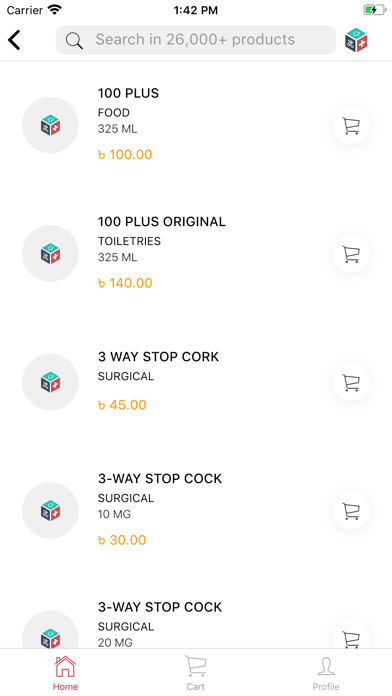
Task: Open 3 WAY STOP CORK product thumbnail
Action: pos(51,382)
